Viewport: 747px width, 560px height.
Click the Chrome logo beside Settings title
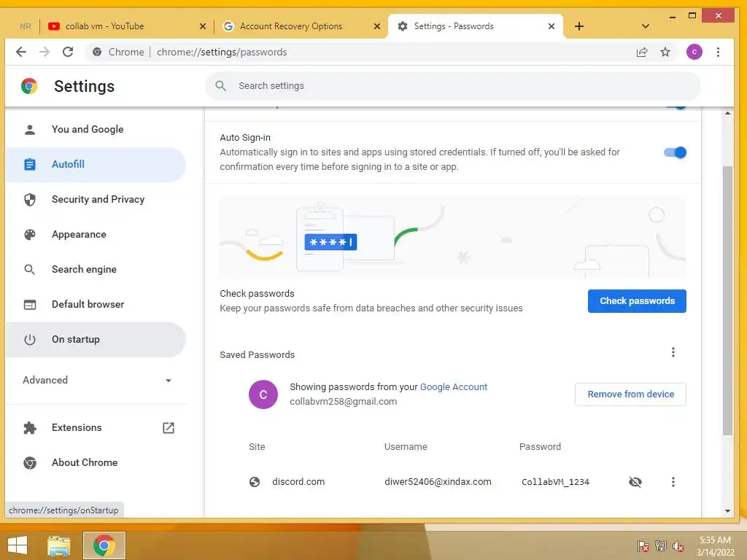[29, 86]
